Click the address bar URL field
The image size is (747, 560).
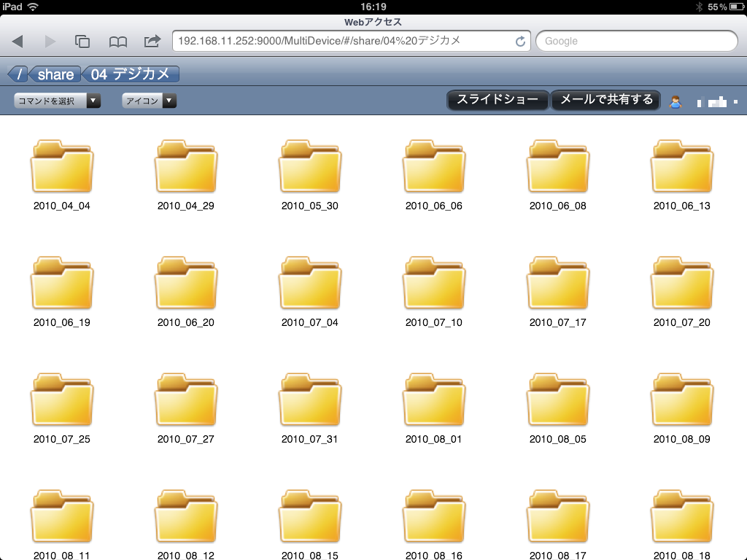(352, 41)
